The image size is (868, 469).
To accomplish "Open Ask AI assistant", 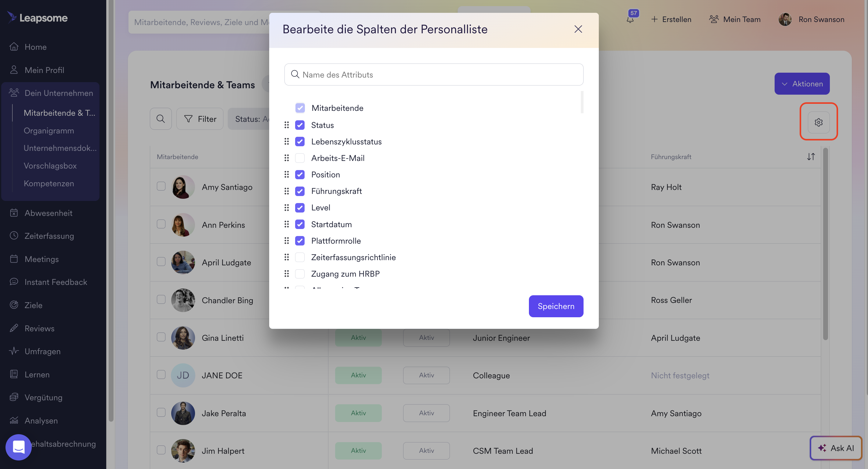I will 836,448.
